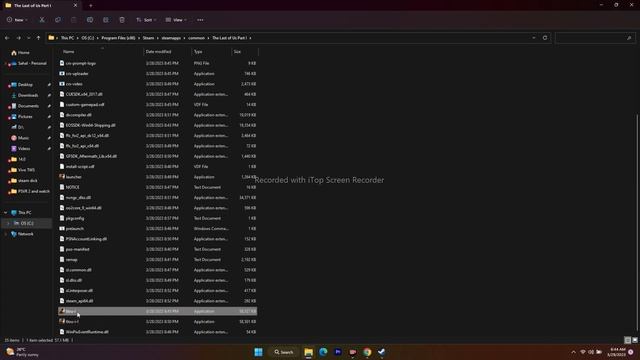The height and width of the screenshot is (360, 640).
Task: Click the Home icon in sidebar
Action: tap(13, 53)
